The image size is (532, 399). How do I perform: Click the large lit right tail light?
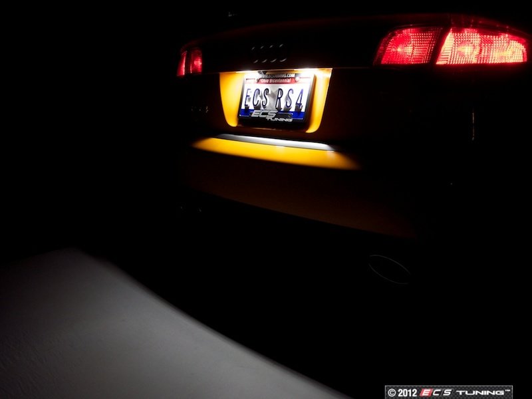point(452,46)
